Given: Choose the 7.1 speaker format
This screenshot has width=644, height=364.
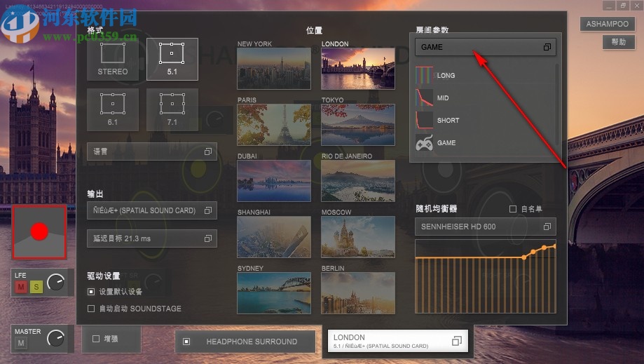Looking at the screenshot, I should click(x=172, y=109).
